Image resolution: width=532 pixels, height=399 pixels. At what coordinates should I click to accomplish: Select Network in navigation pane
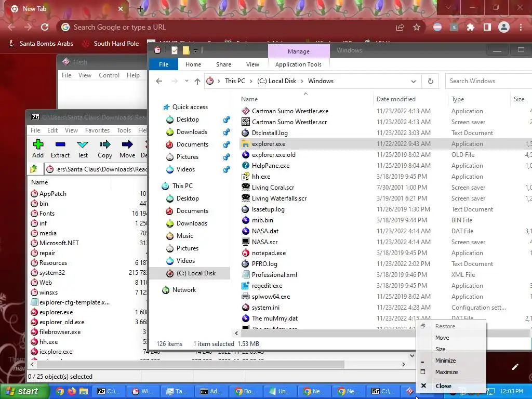pyautogui.click(x=184, y=290)
